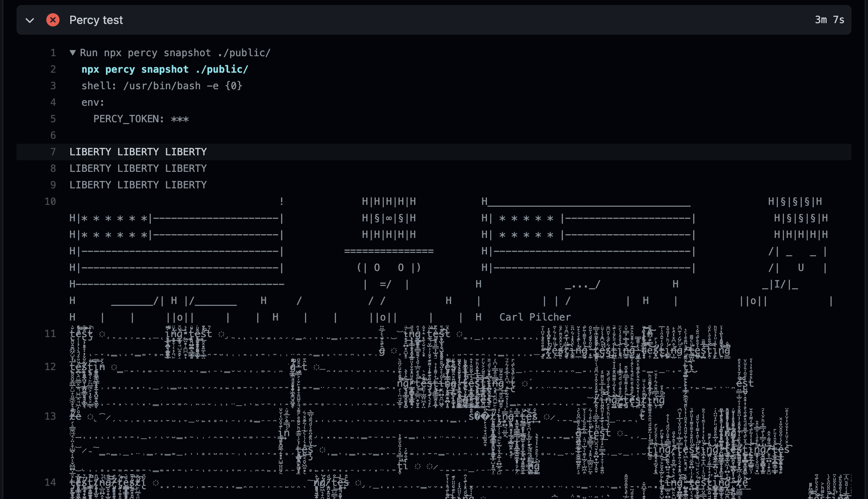The image size is (868, 499).
Task: Click the highlighted LIBERTY LIBERTY LIBERTY line
Action: pos(138,152)
